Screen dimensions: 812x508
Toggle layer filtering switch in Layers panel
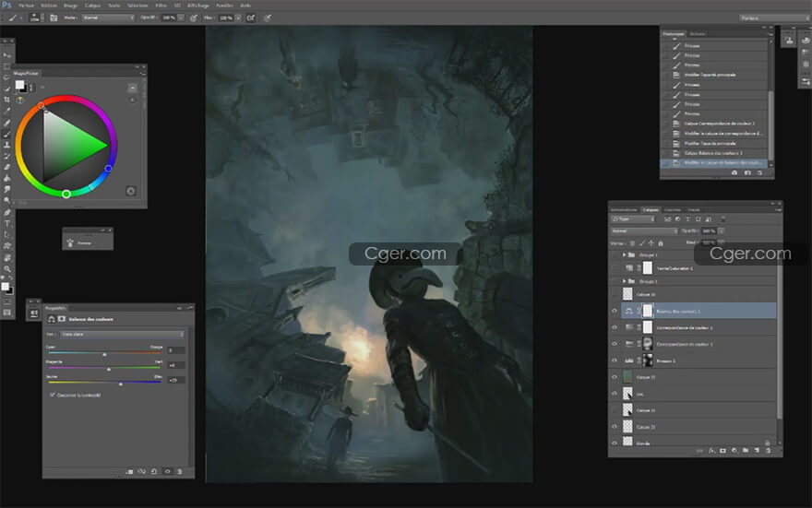coord(722,219)
